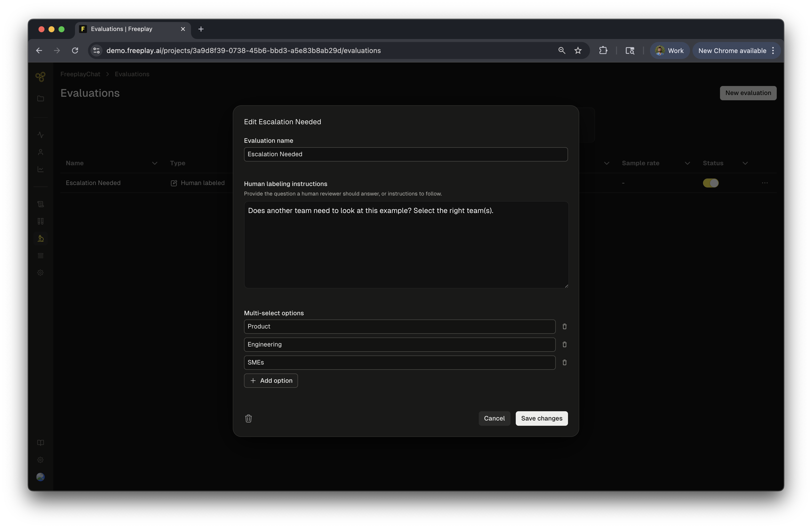Open the Sample rate column dropdown

(687, 163)
